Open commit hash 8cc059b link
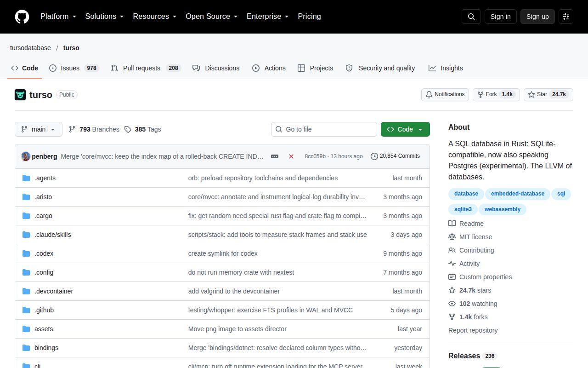588x368 pixels. tap(315, 156)
